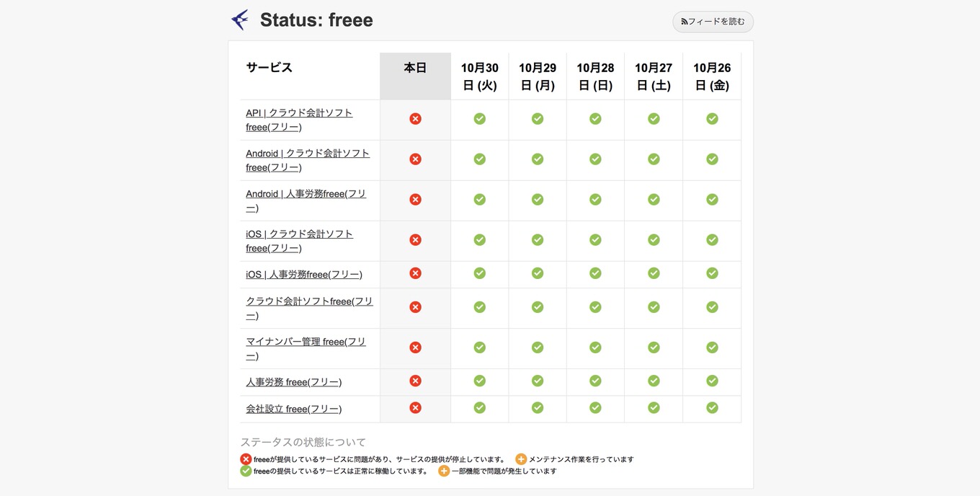Open iOS | クラウド会計ソフト freee link
This screenshot has width=980, height=496.
299,241
